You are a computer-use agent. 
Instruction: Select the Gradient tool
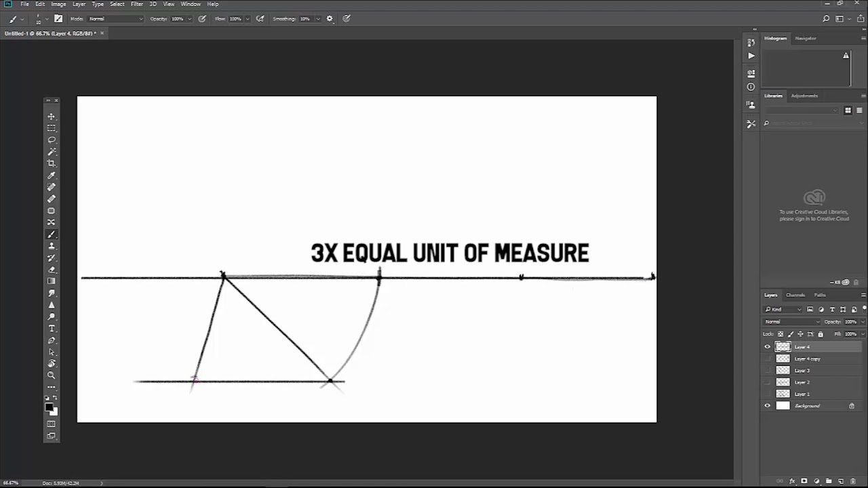point(52,281)
